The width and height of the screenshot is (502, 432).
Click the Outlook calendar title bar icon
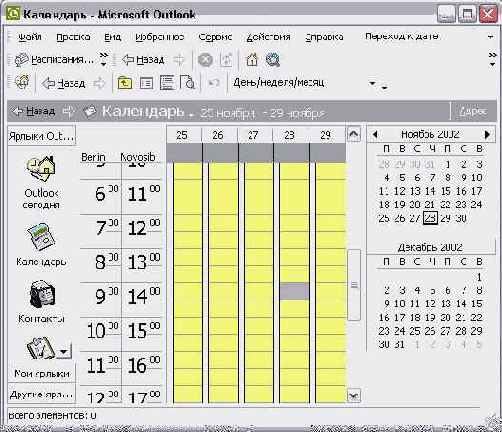coord(13,13)
